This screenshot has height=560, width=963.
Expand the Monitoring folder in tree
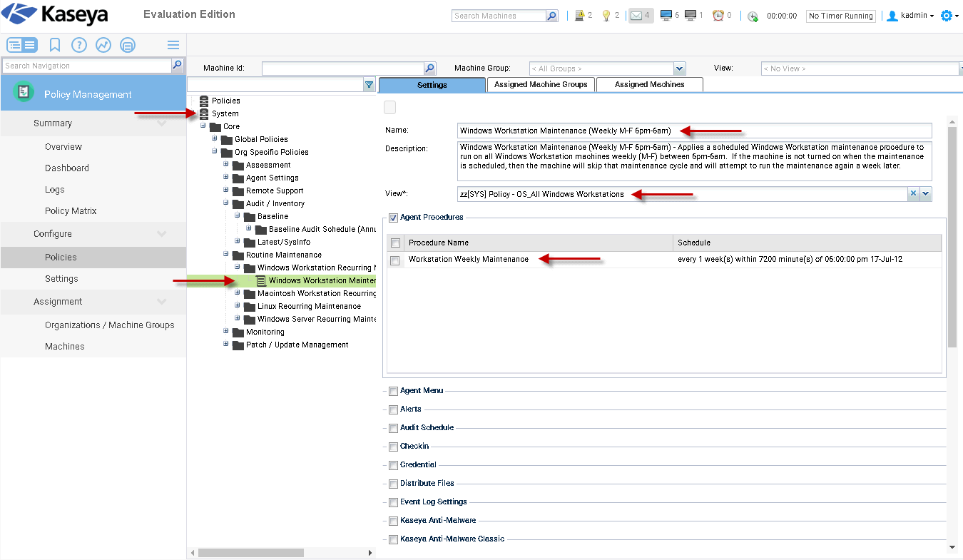[x=226, y=332]
